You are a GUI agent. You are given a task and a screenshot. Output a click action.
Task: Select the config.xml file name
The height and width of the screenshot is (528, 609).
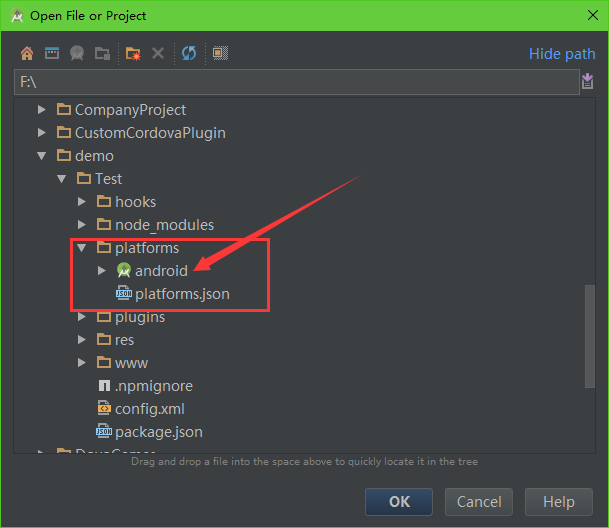click(150, 409)
